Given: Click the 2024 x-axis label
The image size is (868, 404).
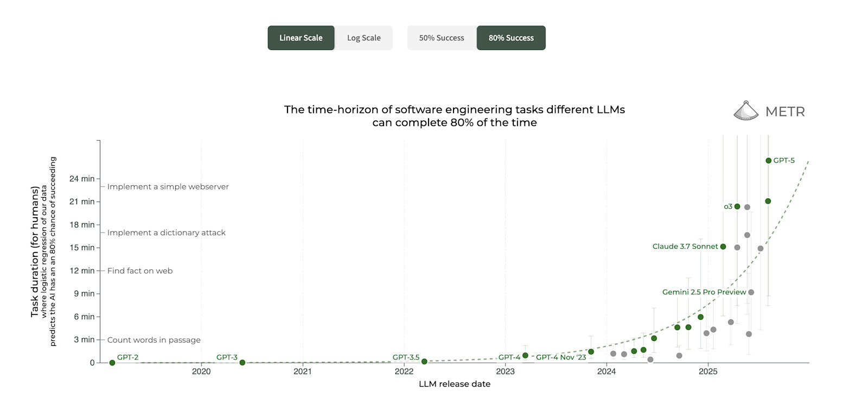Looking at the screenshot, I should pos(607,371).
